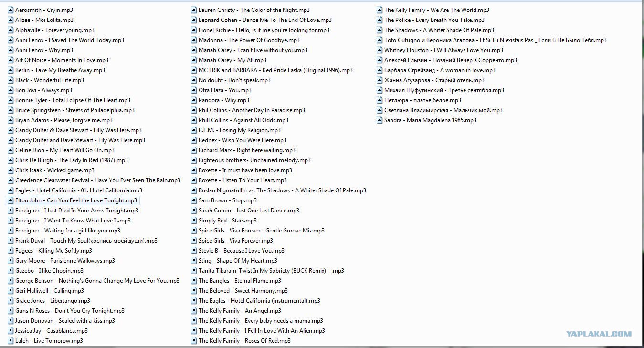Select 'Bruce Springsteen - Streets of Philadelphia.mp3'
Screen dimensions: 644x348
pos(75,110)
